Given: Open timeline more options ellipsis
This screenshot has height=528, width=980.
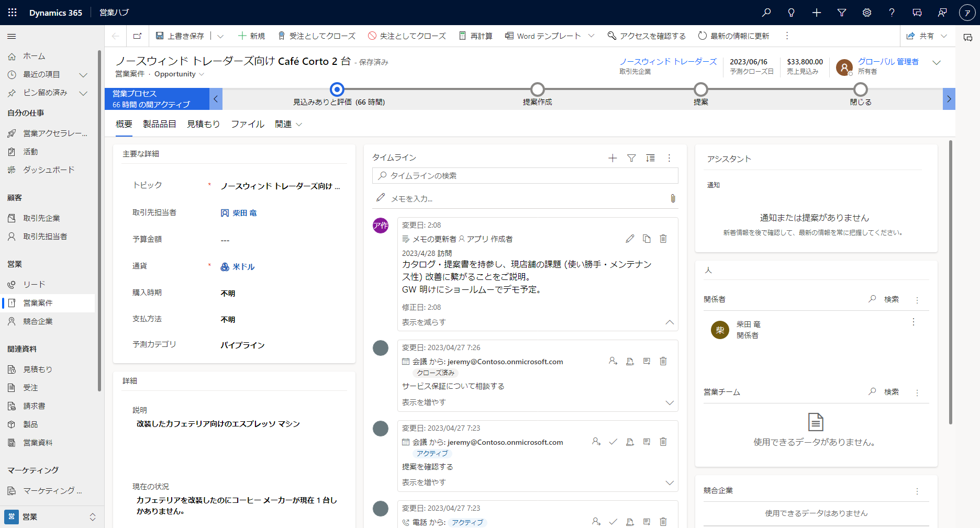Looking at the screenshot, I should (669, 158).
